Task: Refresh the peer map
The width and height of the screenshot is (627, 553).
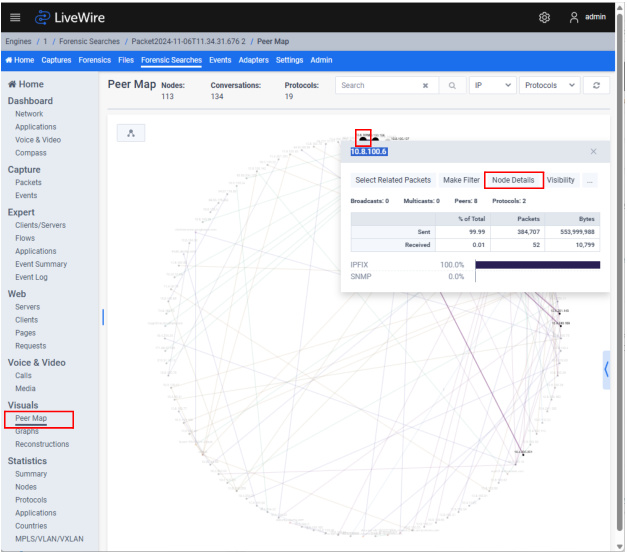Action: coord(596,86)
